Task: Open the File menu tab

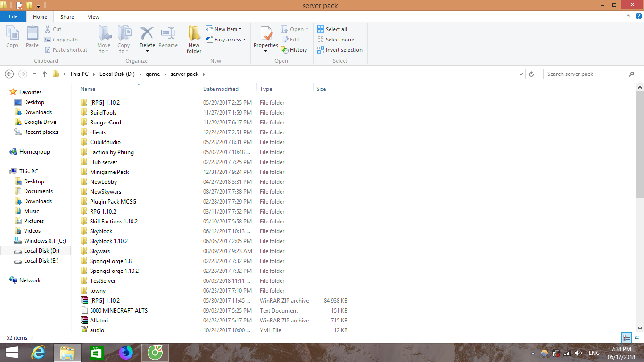Action: coord(13,16)
